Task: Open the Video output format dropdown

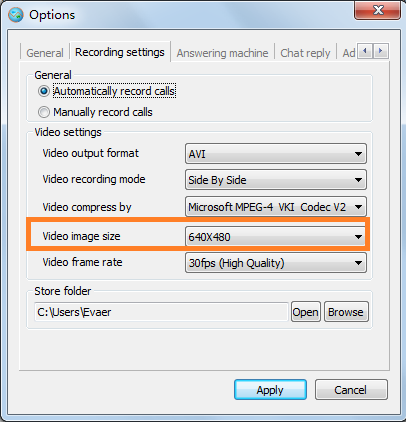Action: (x=276, y=154)
